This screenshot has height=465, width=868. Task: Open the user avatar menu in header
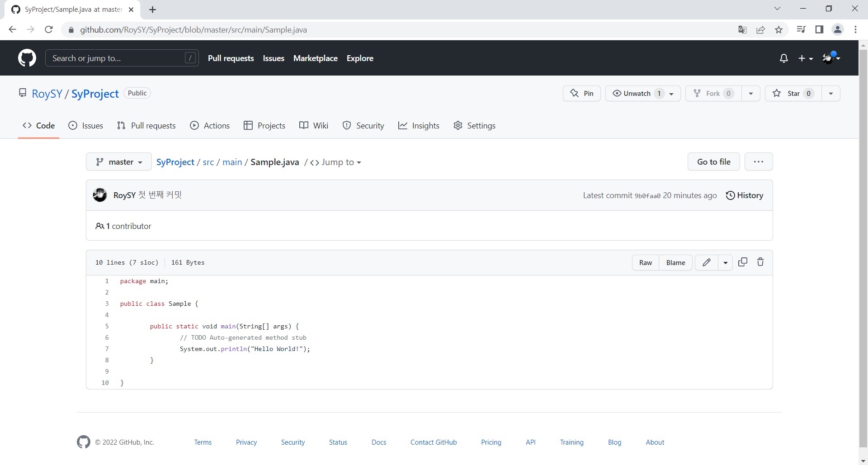click(x=831, y=57)
